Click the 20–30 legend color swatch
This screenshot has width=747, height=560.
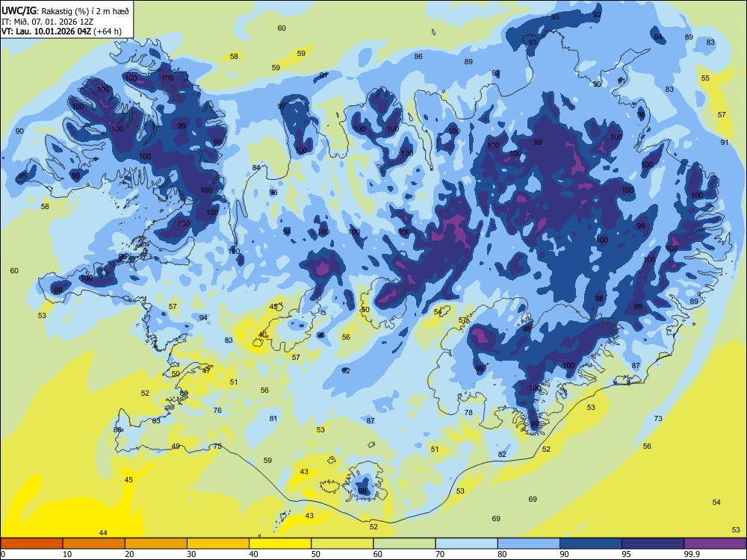(156, 544)
